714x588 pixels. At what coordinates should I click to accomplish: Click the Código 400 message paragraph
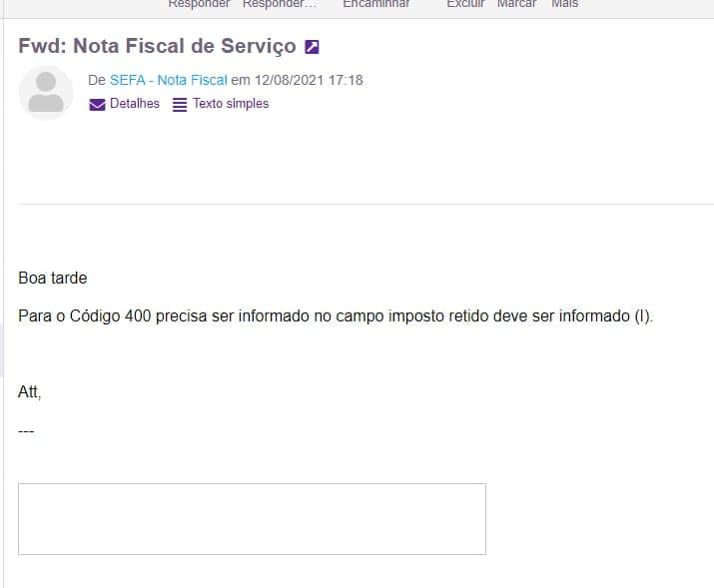point(336,315)
